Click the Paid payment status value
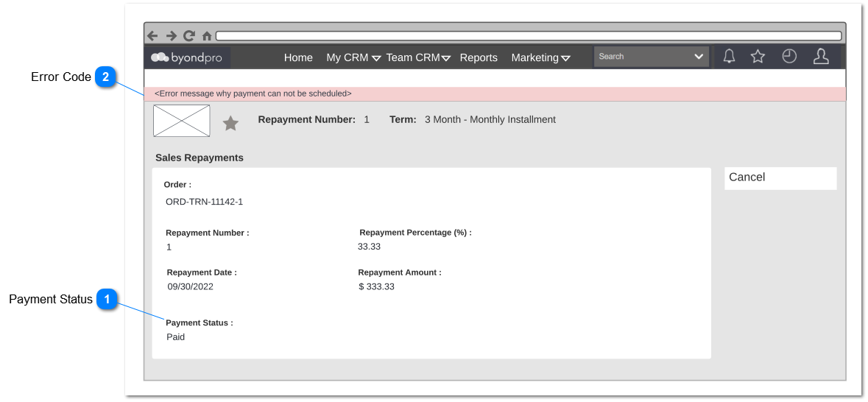Viewport: 868px width, 402px height. pos(175,336)
